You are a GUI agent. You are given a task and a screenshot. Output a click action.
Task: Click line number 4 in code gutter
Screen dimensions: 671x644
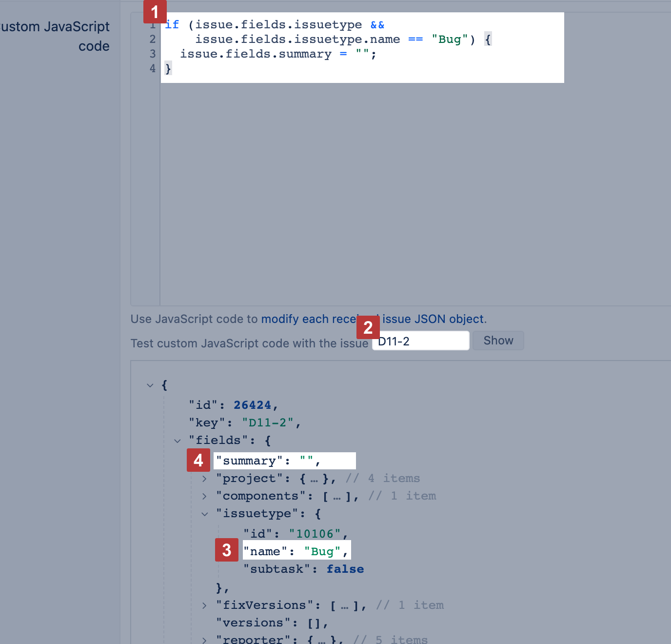(153, 68)
